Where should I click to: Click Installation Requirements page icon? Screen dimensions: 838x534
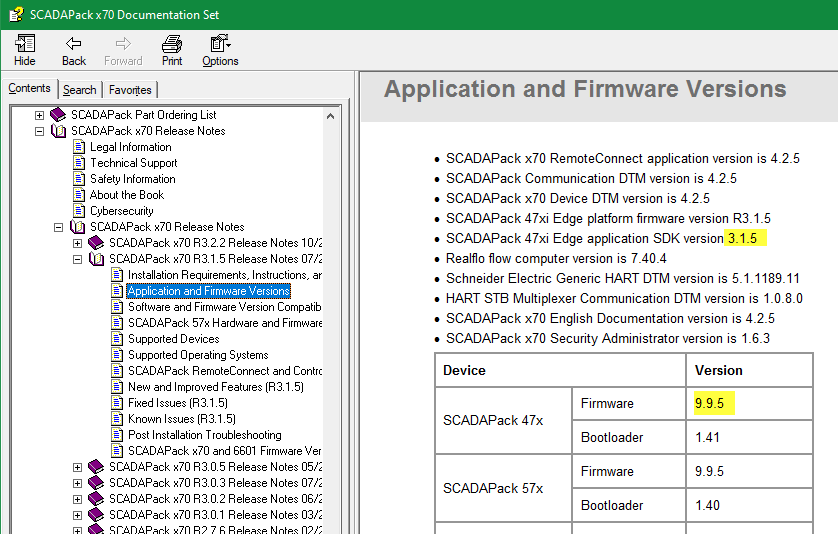point(117,275)
